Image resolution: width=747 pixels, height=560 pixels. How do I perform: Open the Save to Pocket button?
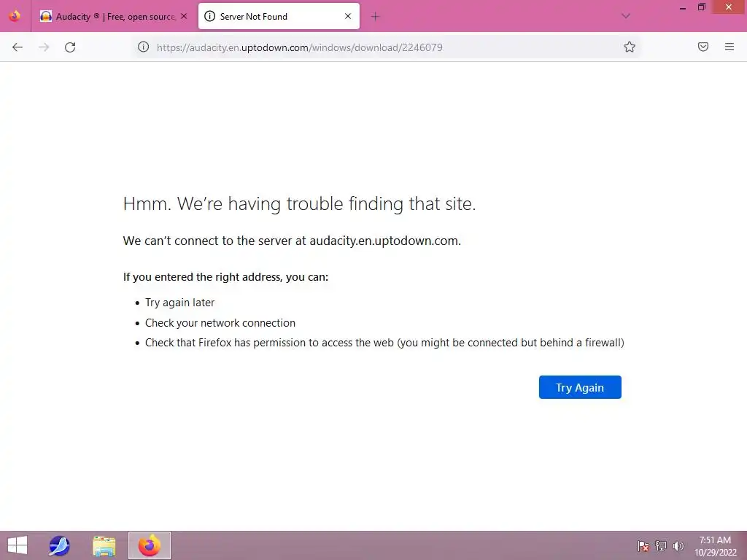pos(703,47)
